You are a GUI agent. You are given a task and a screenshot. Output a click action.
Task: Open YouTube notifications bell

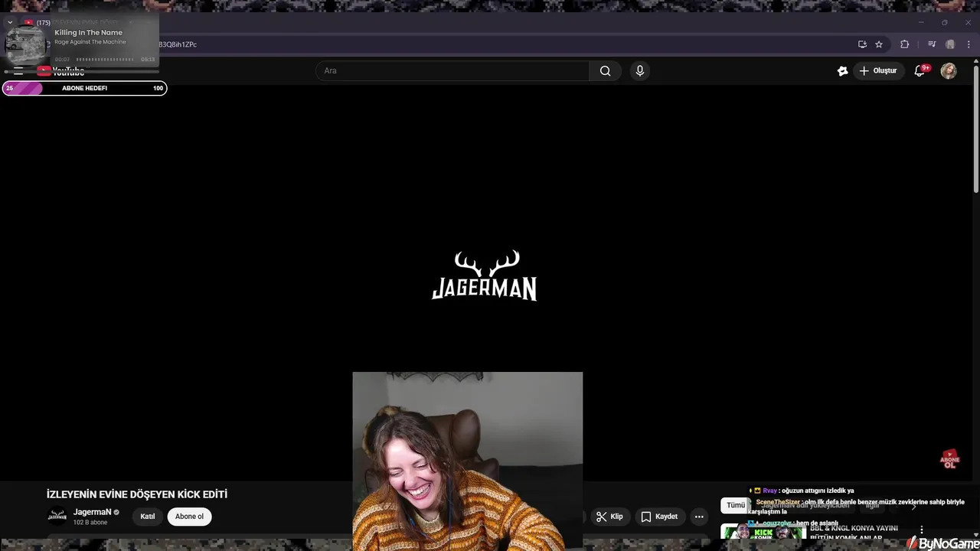920,71
